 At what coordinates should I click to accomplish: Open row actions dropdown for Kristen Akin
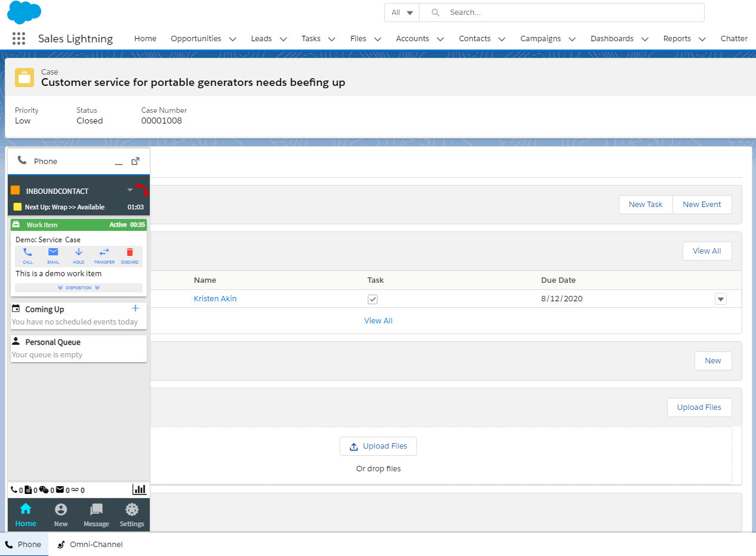721,299
